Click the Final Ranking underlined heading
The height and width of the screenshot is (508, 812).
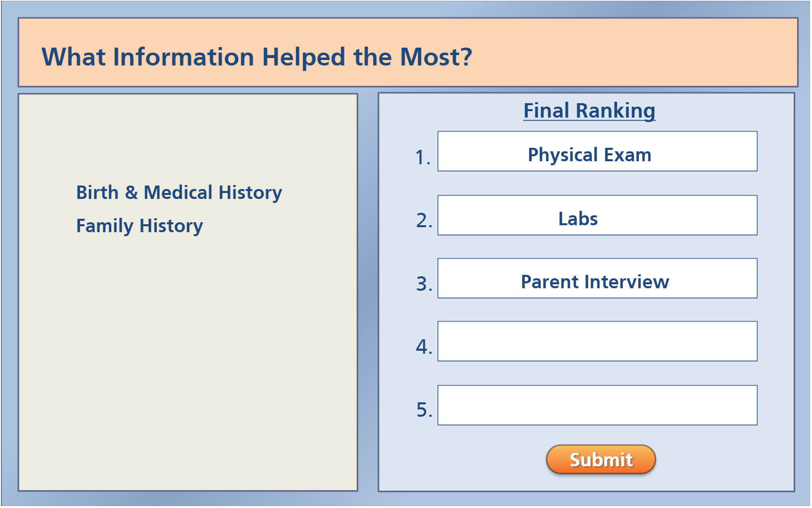(x=589, y=111)
